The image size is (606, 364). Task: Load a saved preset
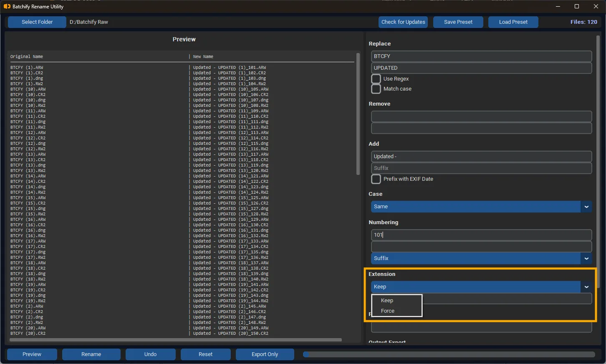click(513, 22)
